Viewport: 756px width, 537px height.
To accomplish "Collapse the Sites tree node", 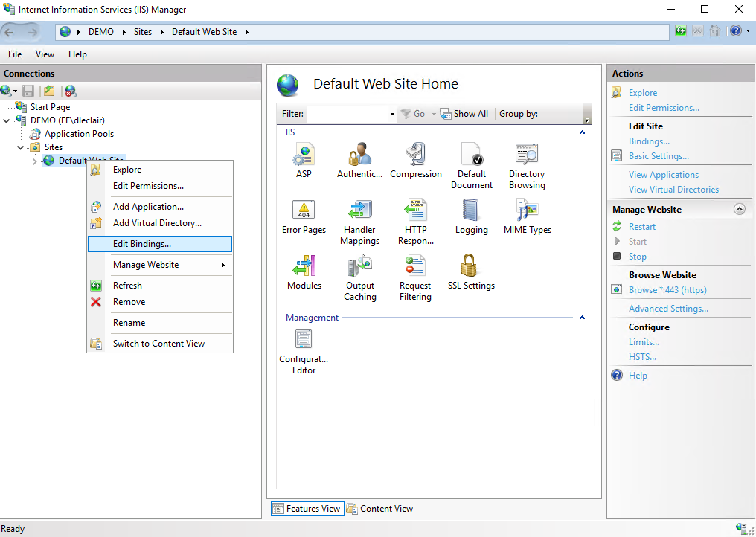I will click(x=21, y=147).
